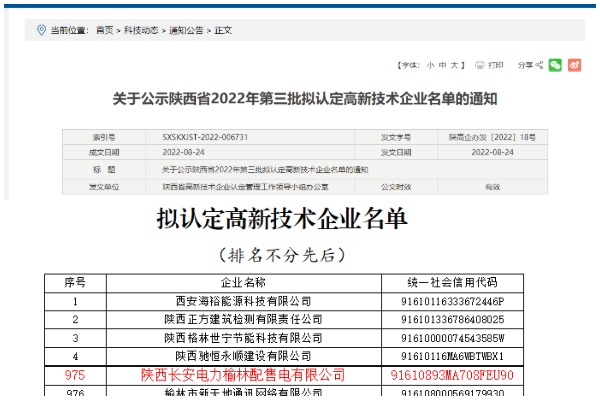Select the 成文日期 value 2022-08-24
This screenshot has width=600, height=400.
[x=183, y=152]
